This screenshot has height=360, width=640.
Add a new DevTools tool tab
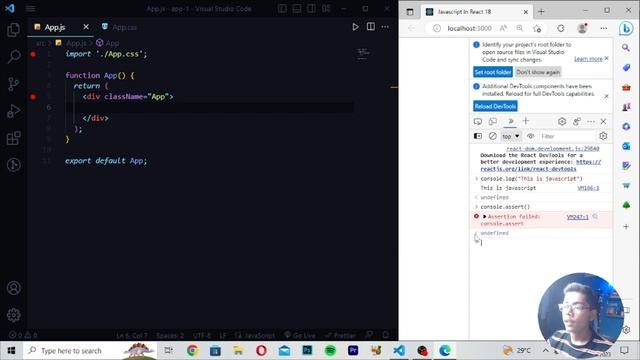(526, 121)
